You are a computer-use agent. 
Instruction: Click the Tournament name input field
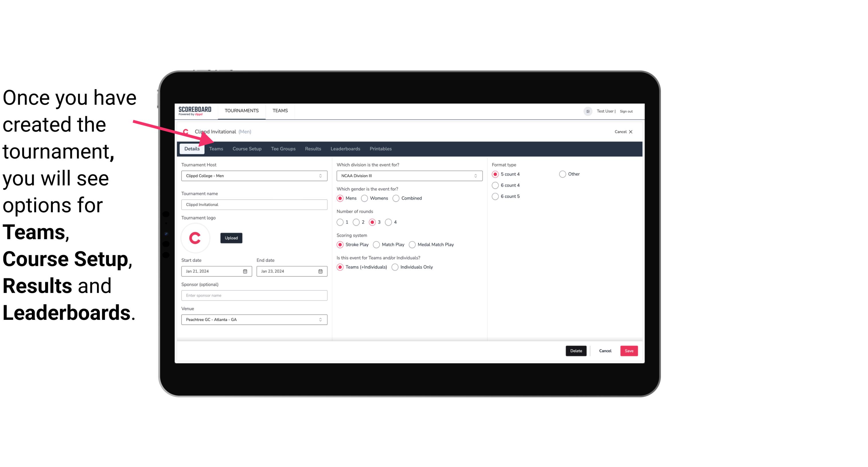point(254,204)
